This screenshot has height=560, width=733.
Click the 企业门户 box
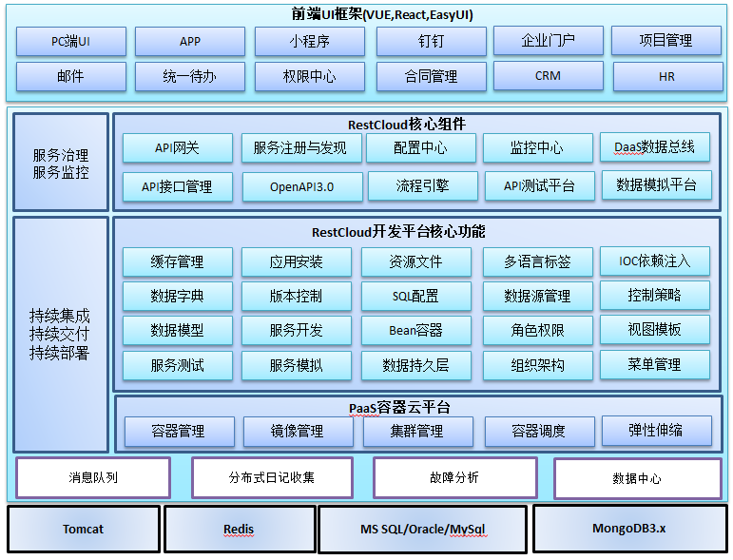(548, 42)
